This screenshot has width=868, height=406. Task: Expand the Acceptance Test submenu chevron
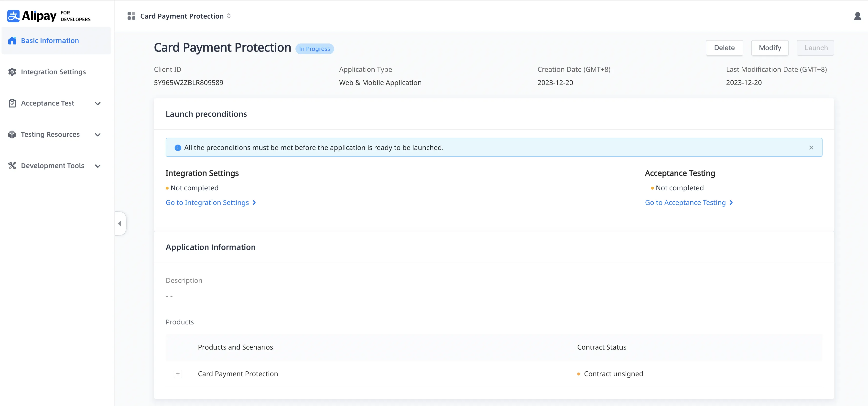pyautogui.click(x=98, y=103)
